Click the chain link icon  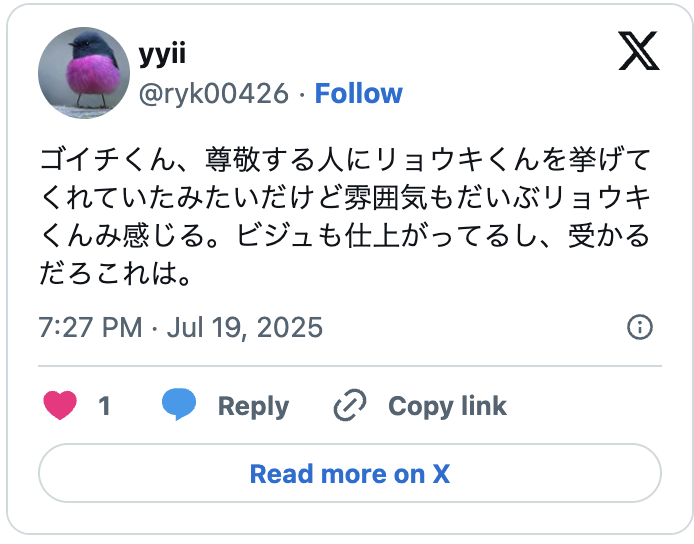(350, 405)
